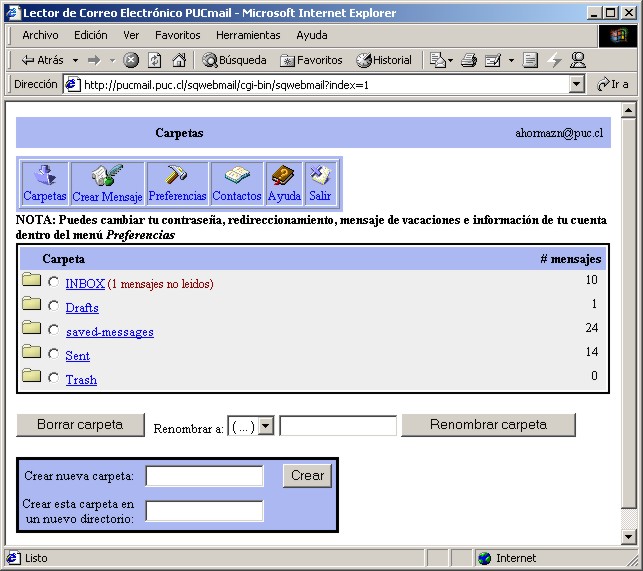The height and width of the screenshot is (571, 643).
Task: Open the Favoritos toolbar button
Action: (x=311, y=60)
